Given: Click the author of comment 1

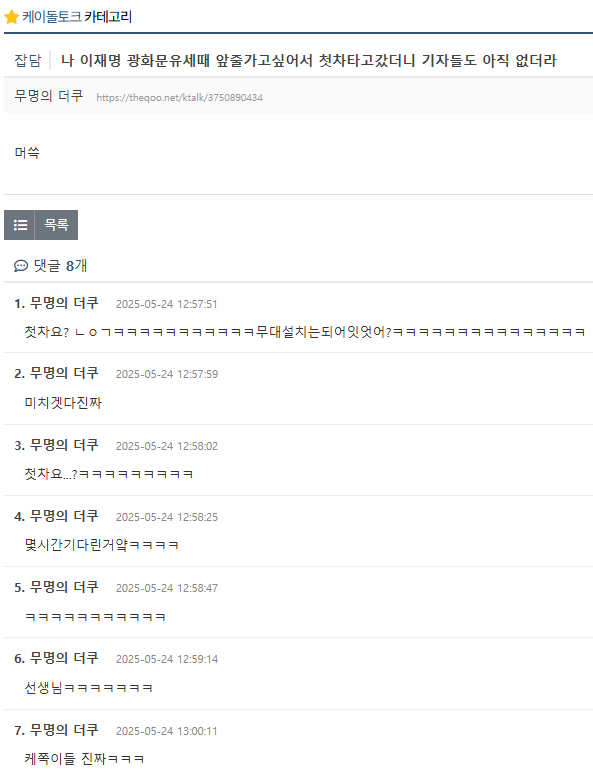Looking at the screenshot, I should [64, 303].
